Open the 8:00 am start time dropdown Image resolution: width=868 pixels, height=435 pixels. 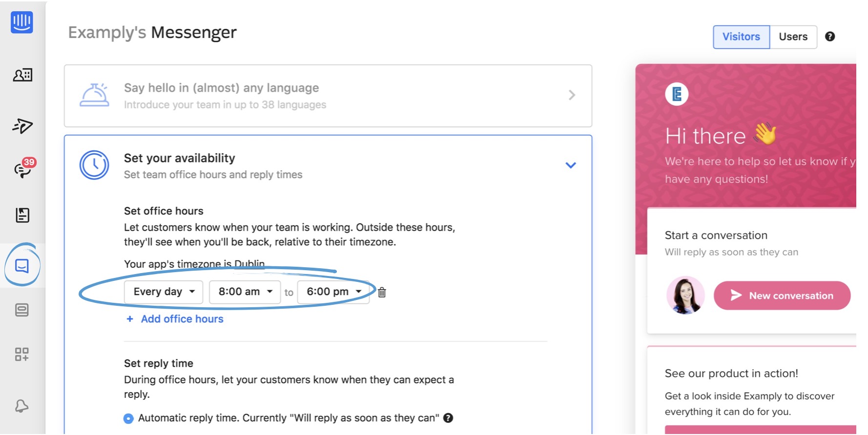[245, 292]
